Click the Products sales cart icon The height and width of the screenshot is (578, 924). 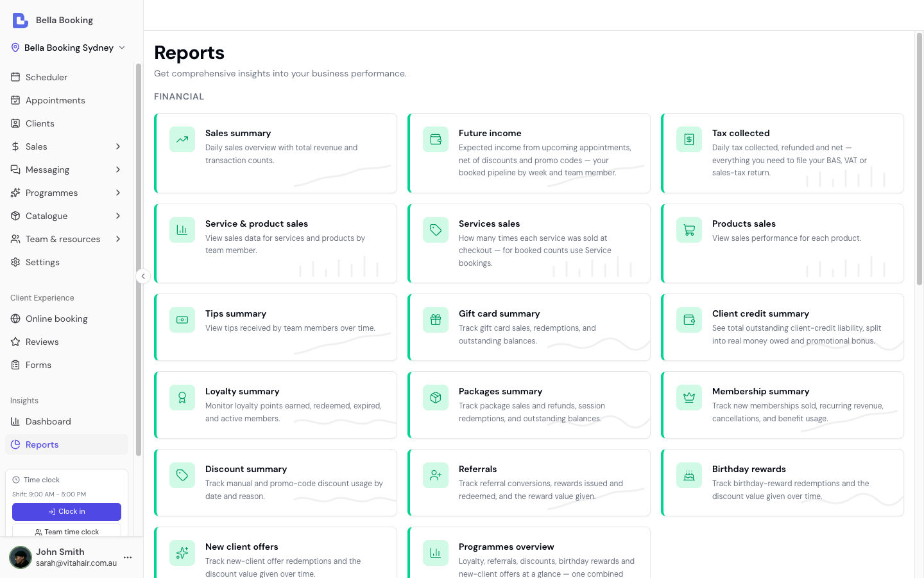coord(689,230)
